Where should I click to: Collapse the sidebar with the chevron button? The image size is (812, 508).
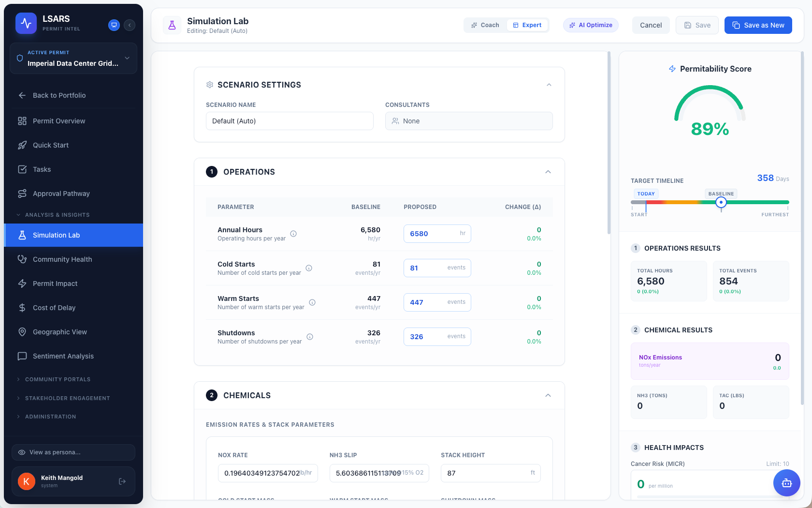(x=130, y=25)
